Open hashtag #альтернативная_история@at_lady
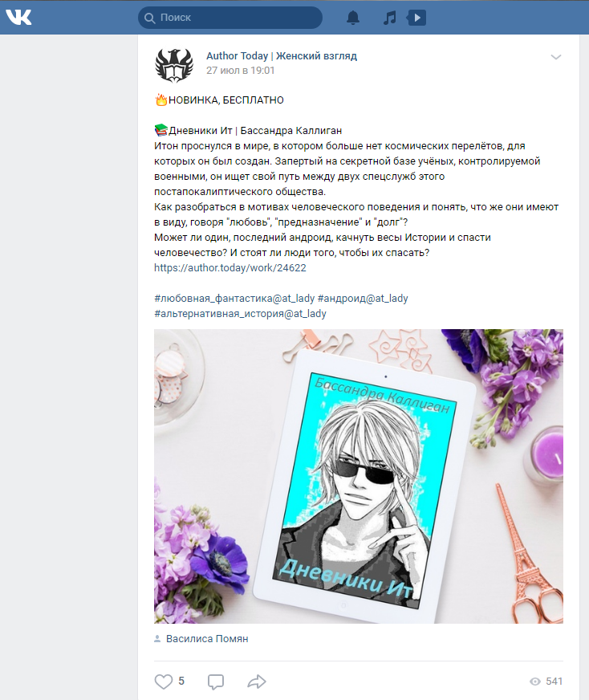The image size is (589, 700). coord(240,314)
